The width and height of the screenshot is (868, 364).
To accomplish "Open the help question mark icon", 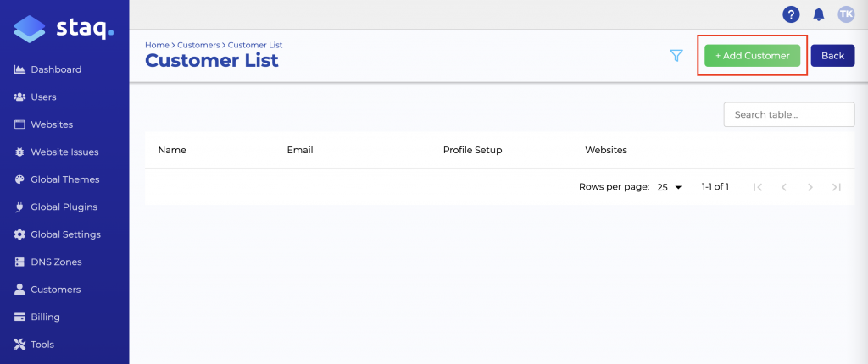I will [791, 14].
